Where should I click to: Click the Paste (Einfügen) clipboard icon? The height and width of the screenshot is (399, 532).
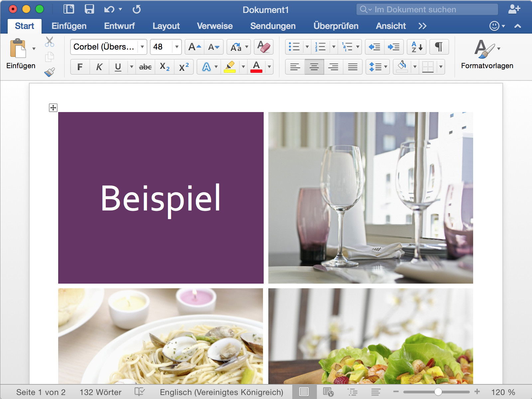[x=18, y=48]
